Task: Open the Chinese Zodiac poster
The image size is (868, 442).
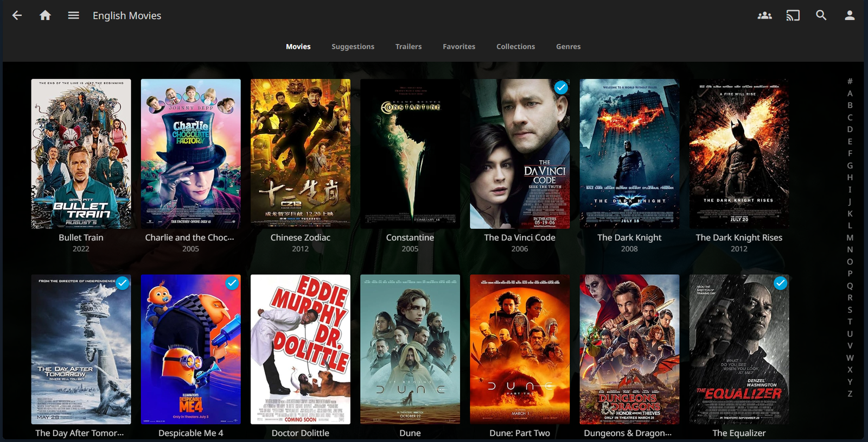Action: [301, 154]
